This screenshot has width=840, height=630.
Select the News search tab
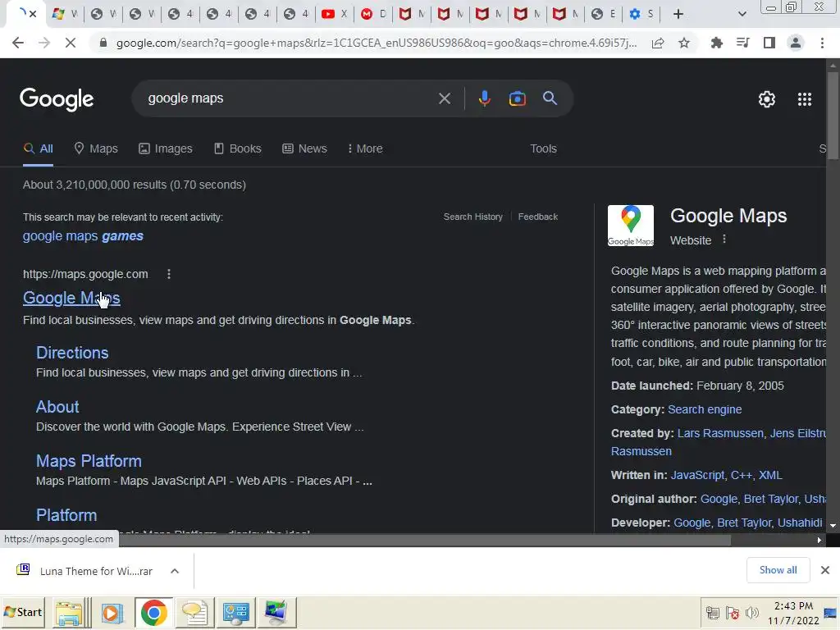pos(304,149)
